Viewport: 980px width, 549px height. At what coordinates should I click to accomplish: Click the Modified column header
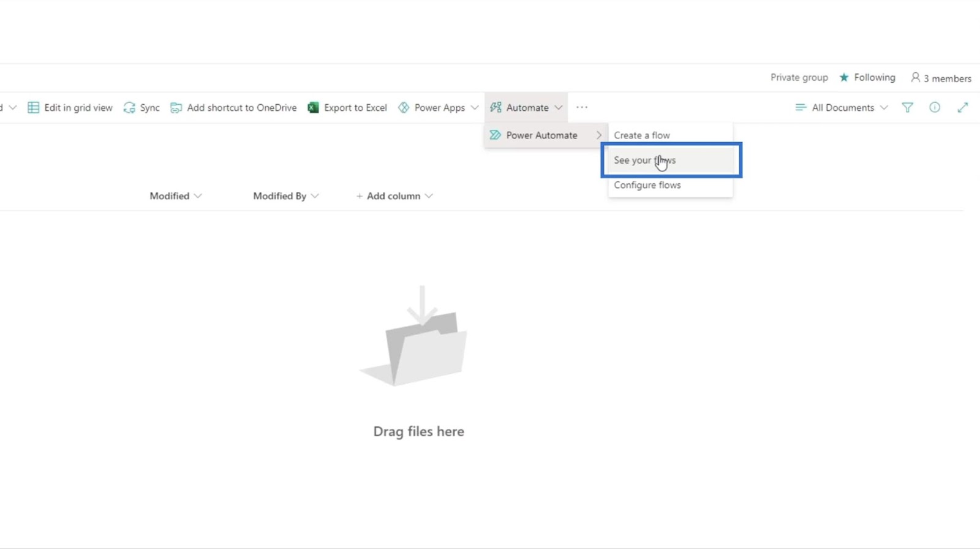[170, 196]
